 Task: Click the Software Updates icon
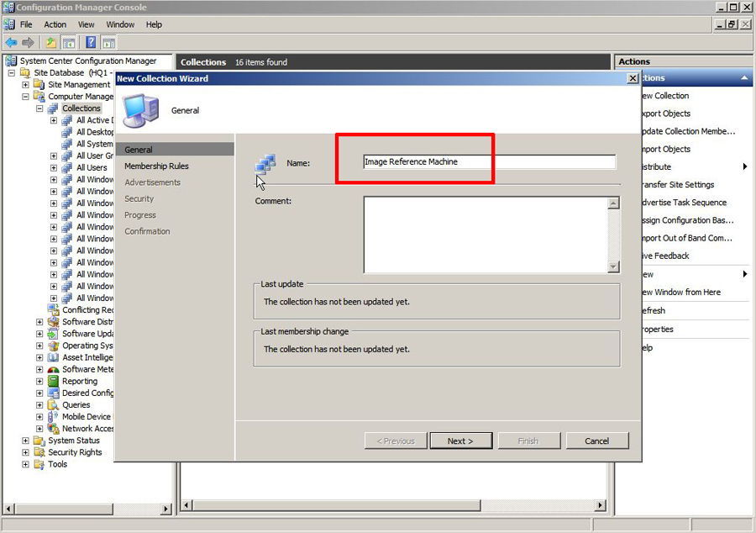coord(53,334)
